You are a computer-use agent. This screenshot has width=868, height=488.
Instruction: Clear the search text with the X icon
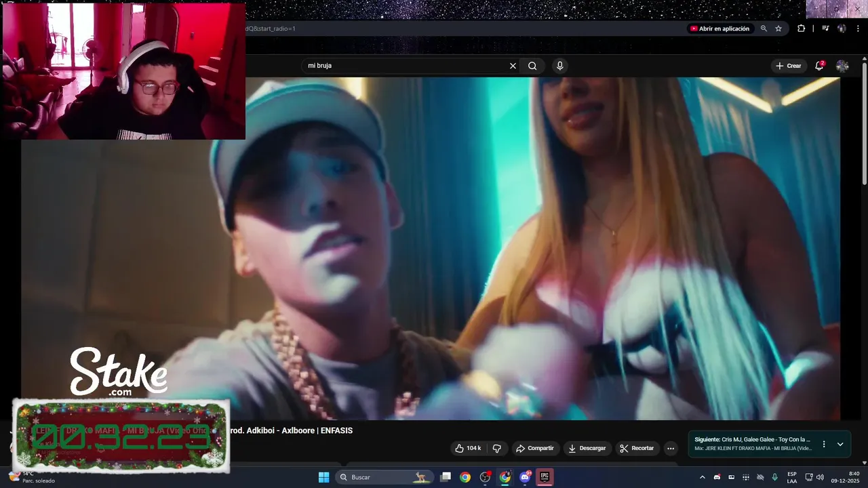coord(513,66)
